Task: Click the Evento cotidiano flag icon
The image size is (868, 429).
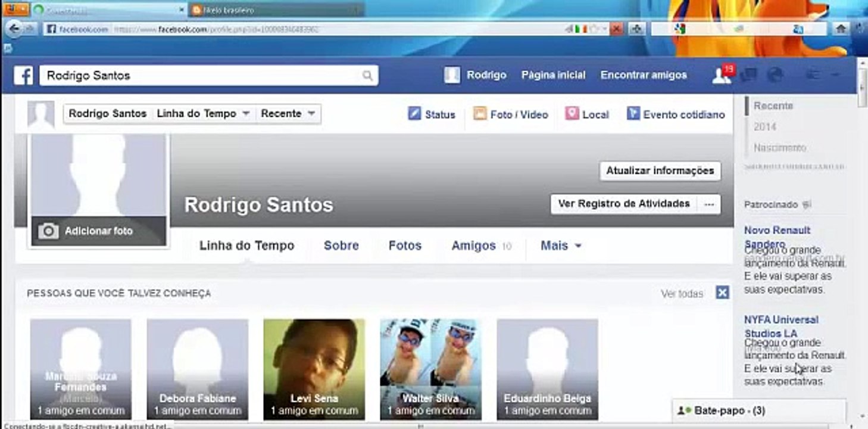Action: 633,114
